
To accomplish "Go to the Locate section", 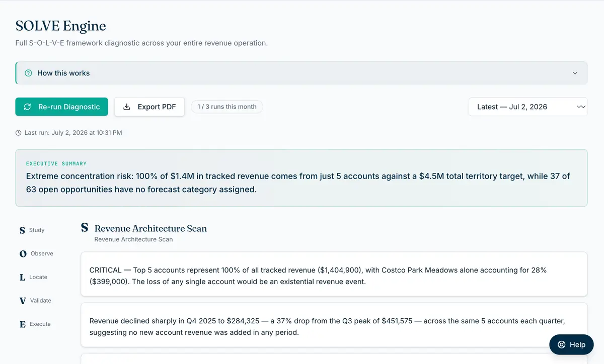I will click(34, 277).
